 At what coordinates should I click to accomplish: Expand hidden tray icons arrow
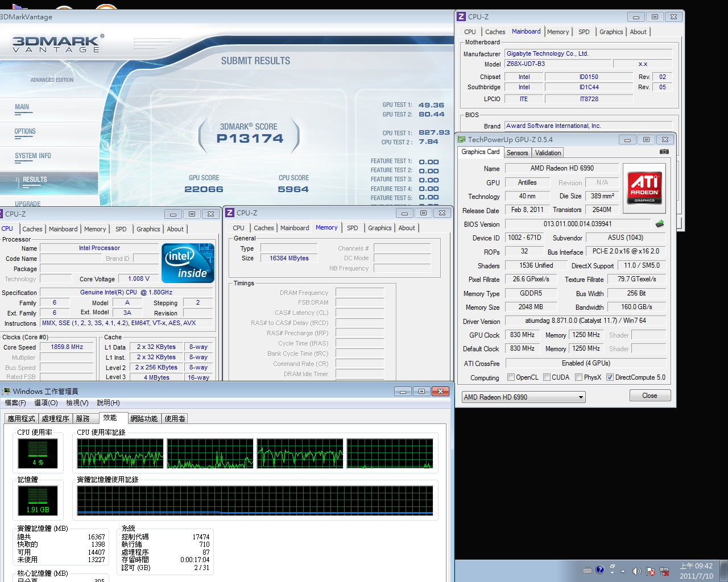pos(623,571)
